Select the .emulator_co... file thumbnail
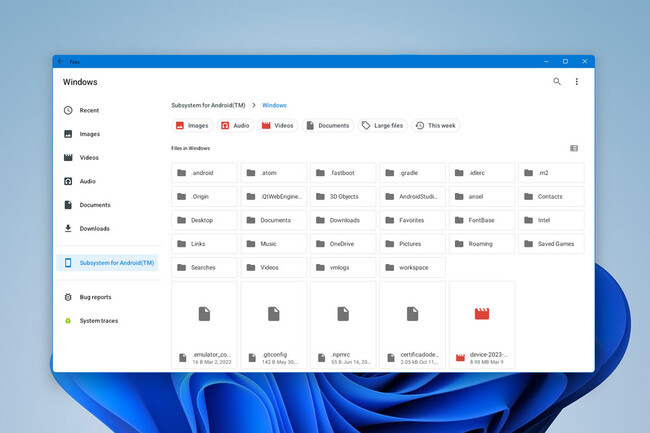The height and width of the screenshot is (433, 650). click(x=204, y=325)
